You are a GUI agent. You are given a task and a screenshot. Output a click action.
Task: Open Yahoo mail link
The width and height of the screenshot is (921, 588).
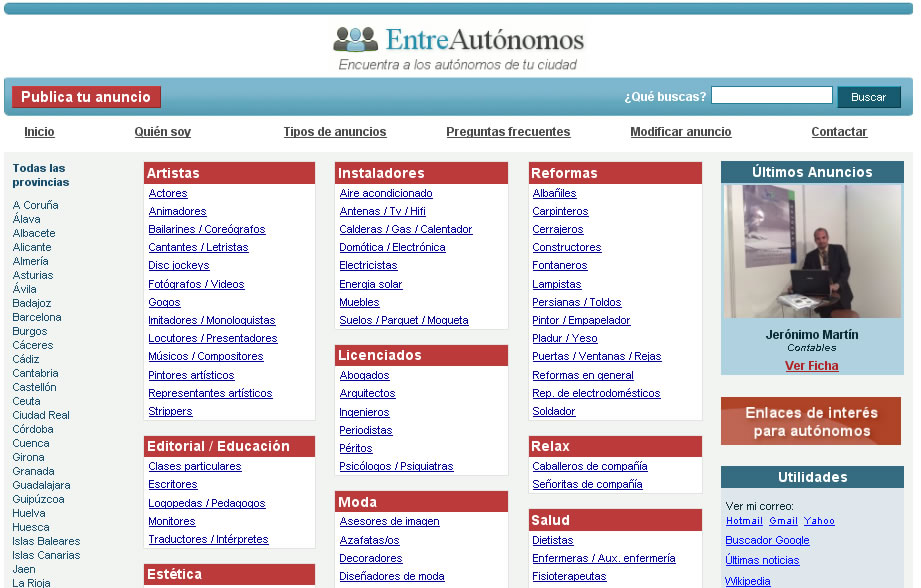coord(819,521)
